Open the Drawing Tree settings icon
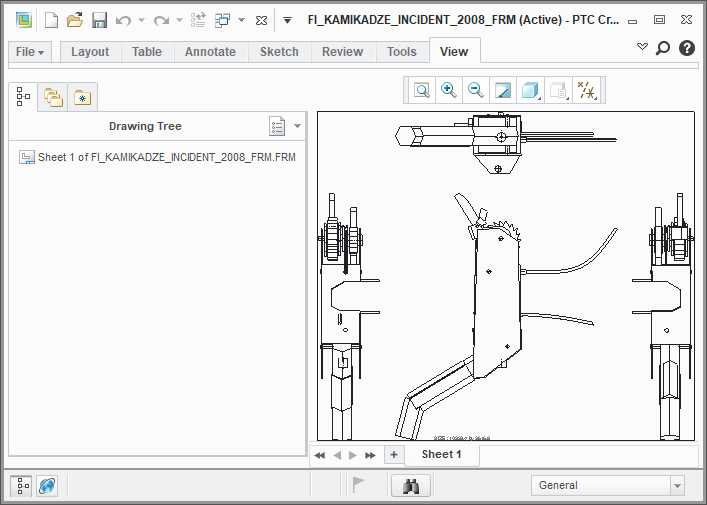Viewport: 707px width, 505px height. [x=277, y=126]
